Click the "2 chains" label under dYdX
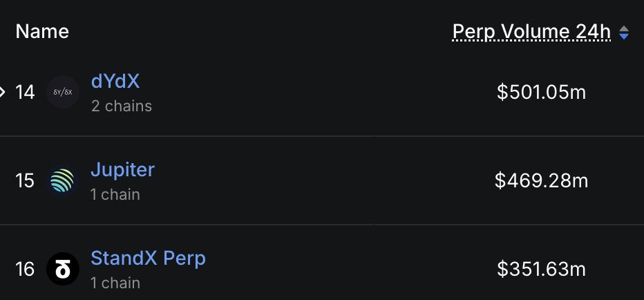 coord(121,106)
